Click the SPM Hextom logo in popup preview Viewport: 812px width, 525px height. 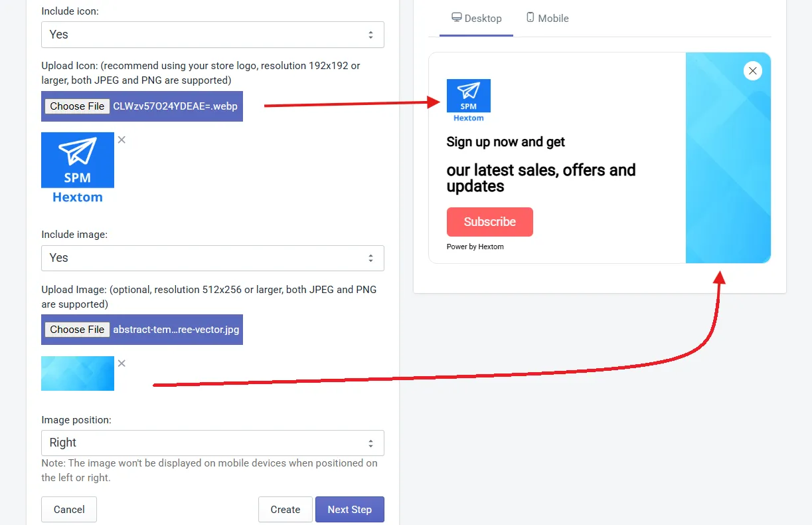pyautogui.click(x=469, y=100)
